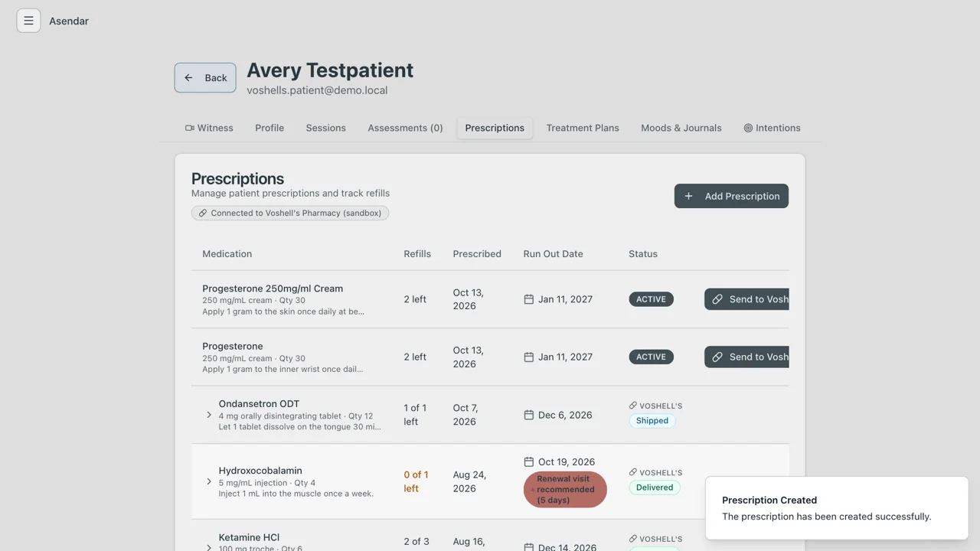The width and height of the screenshot is (980, 551).
Task: Expand the Ondansetron ODT prescription row
Action: pyautogui.click(x=209, y=415)
